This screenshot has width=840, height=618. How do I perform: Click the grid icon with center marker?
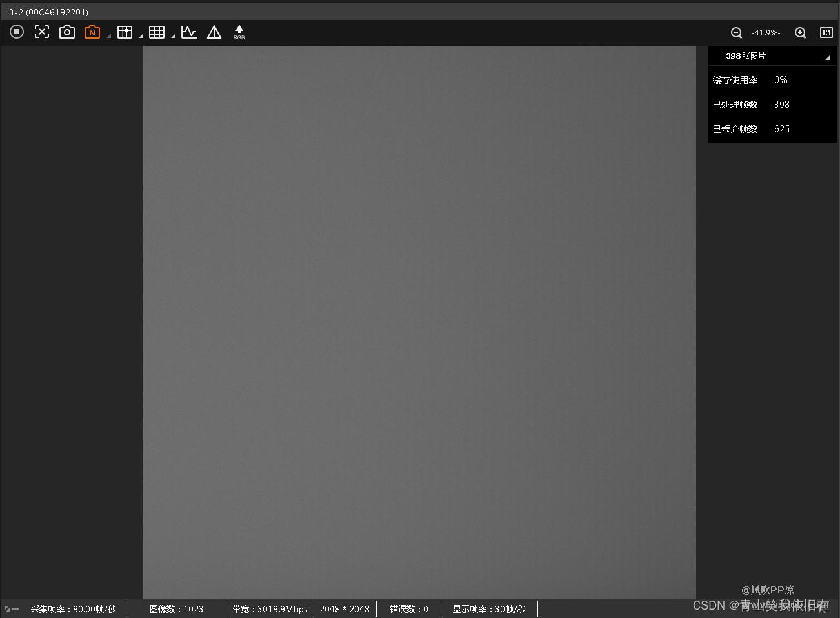[x=125, y=32]
